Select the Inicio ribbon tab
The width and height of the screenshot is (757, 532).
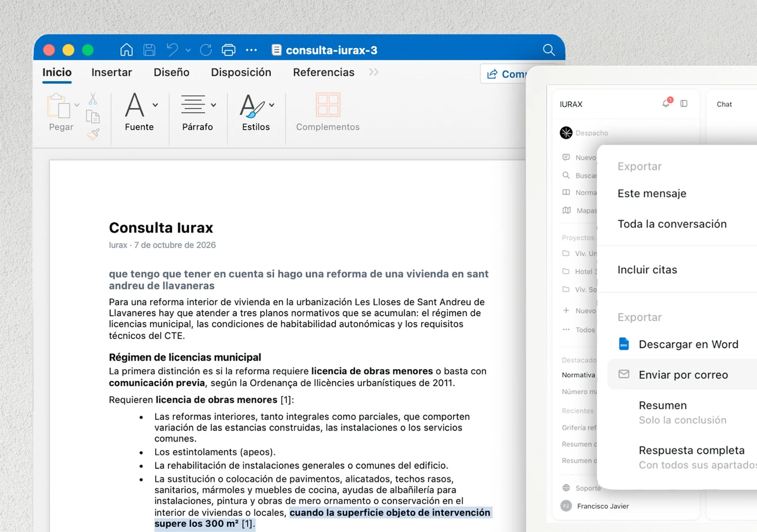[x=57, y=72]
